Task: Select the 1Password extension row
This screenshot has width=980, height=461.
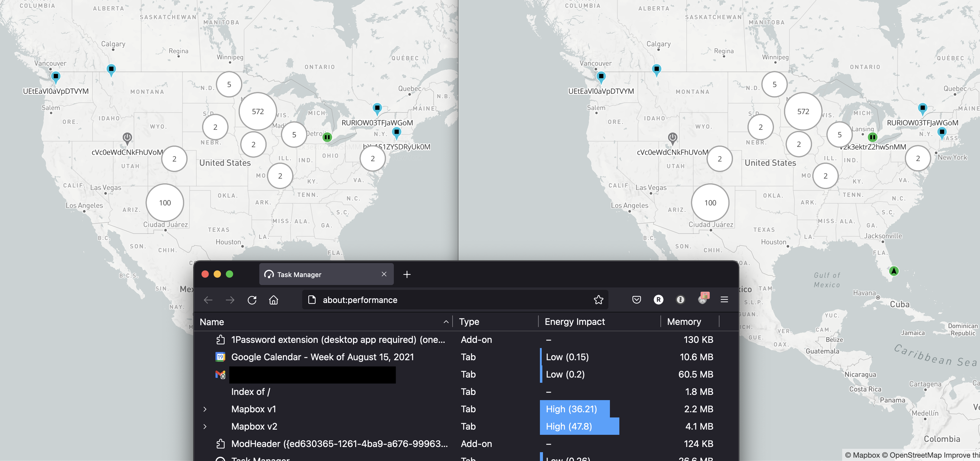Action: [x=466, y=340]
